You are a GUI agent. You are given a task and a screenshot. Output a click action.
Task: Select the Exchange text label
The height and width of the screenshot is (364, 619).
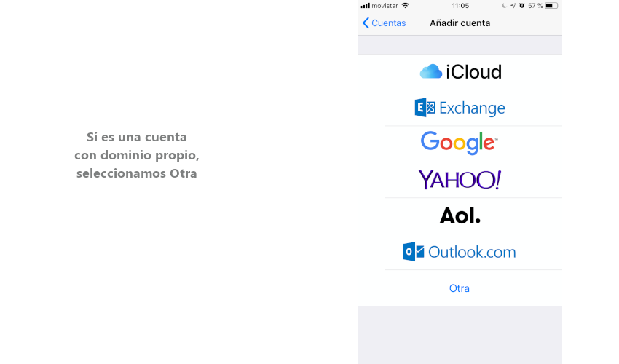tap(472, 108)
